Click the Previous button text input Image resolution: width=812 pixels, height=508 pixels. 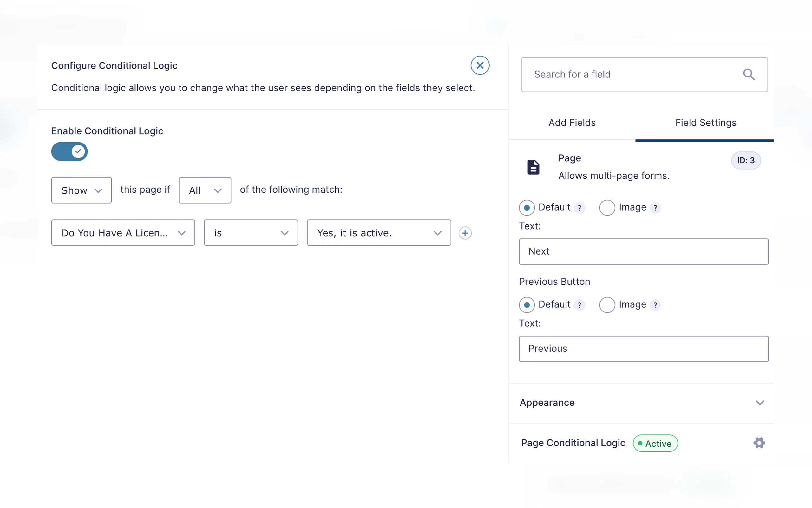point(644,349)
